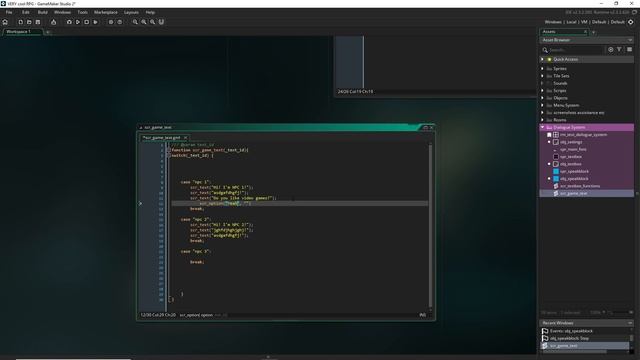
Task: Expand the Quick Access section
Action: (x=542, y=60)
